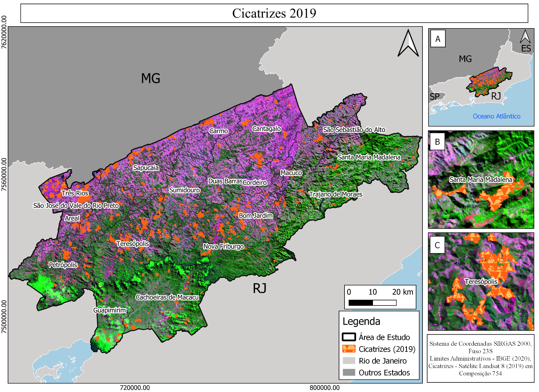Click the Outros Estados gray legend swatch

tap(349, 373)
